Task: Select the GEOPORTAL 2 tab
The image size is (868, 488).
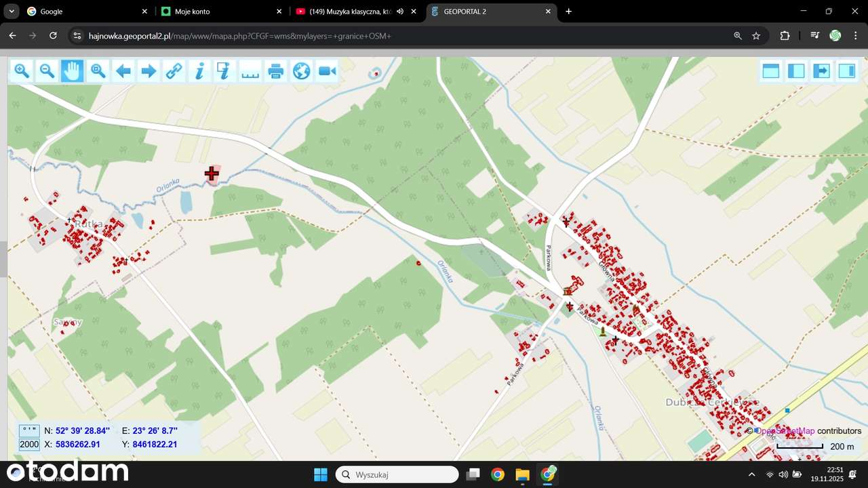Action: (x=492, y=12)
